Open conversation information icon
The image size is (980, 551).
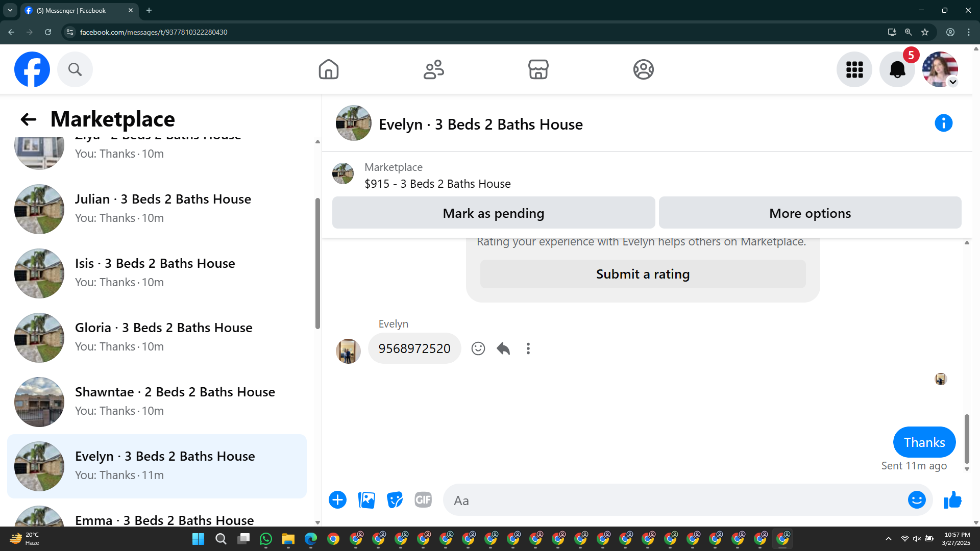[x=944, y=123]
